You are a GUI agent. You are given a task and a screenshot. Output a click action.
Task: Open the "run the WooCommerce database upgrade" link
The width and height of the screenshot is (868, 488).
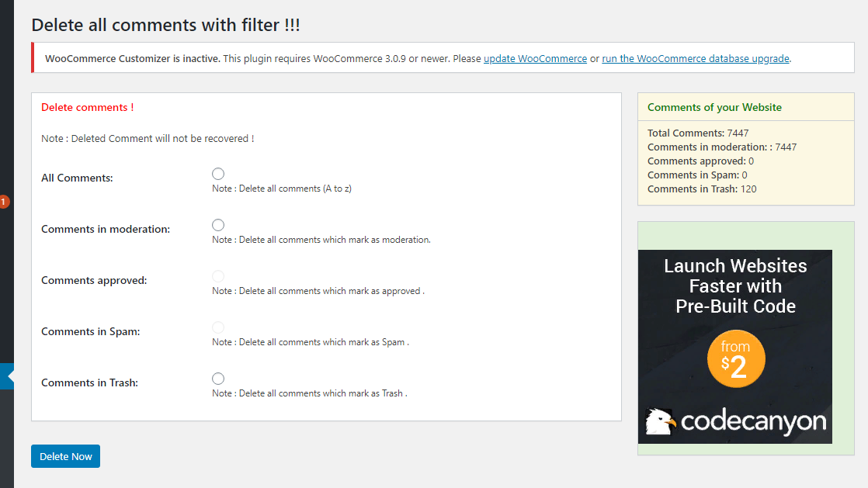click(695, 57)
